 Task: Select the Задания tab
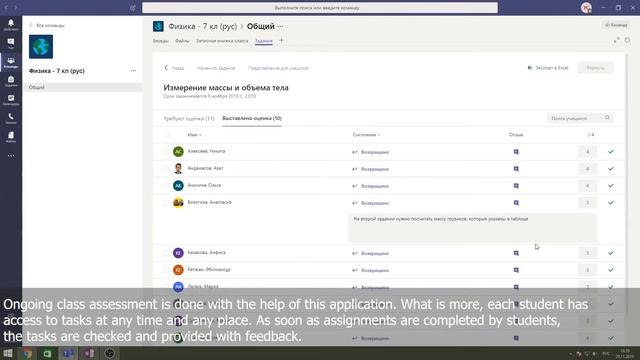(x=264, y=41)
